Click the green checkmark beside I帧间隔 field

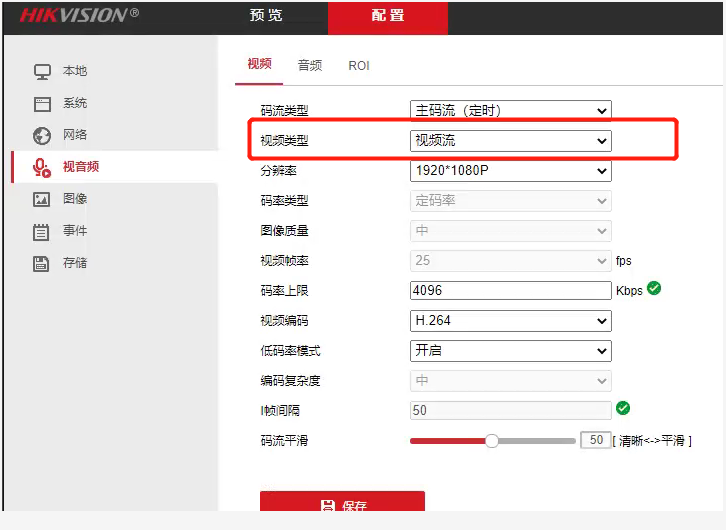click(x=623, y=408)
